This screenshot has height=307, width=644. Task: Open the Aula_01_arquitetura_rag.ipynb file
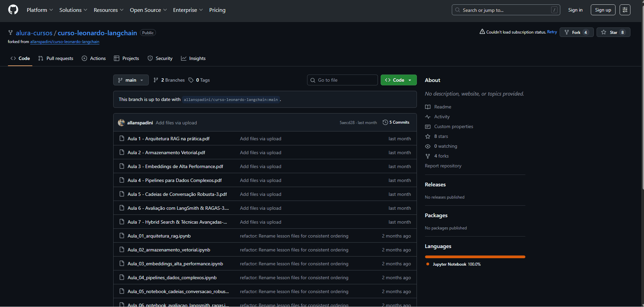(159, 236)
